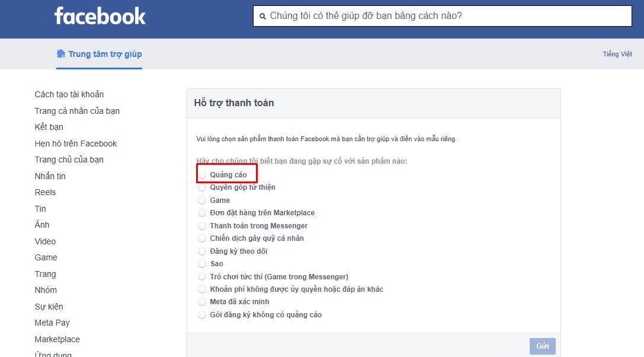The image size is (644, 357).
Task: Click the Gửi submit button
Action: [542, 346]
